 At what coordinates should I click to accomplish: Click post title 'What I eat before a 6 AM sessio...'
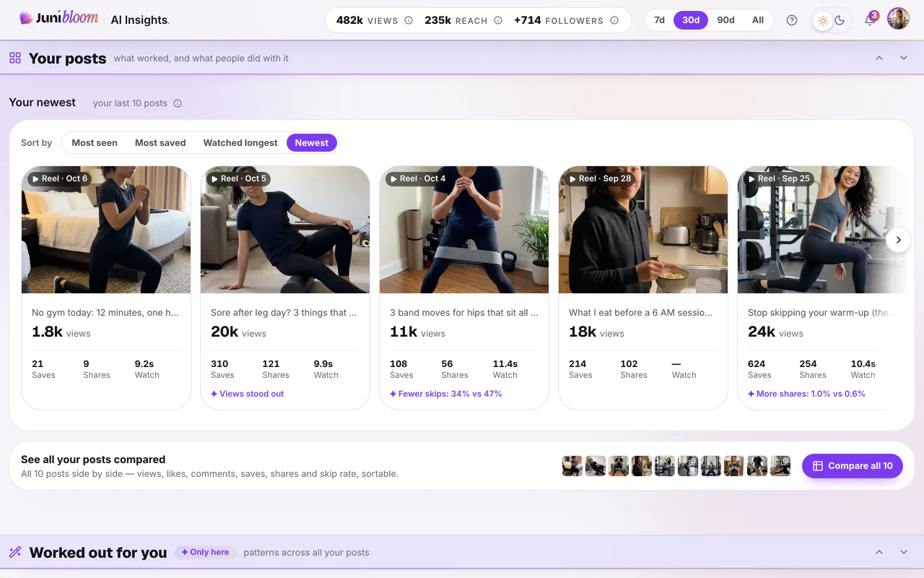[641, 313]
